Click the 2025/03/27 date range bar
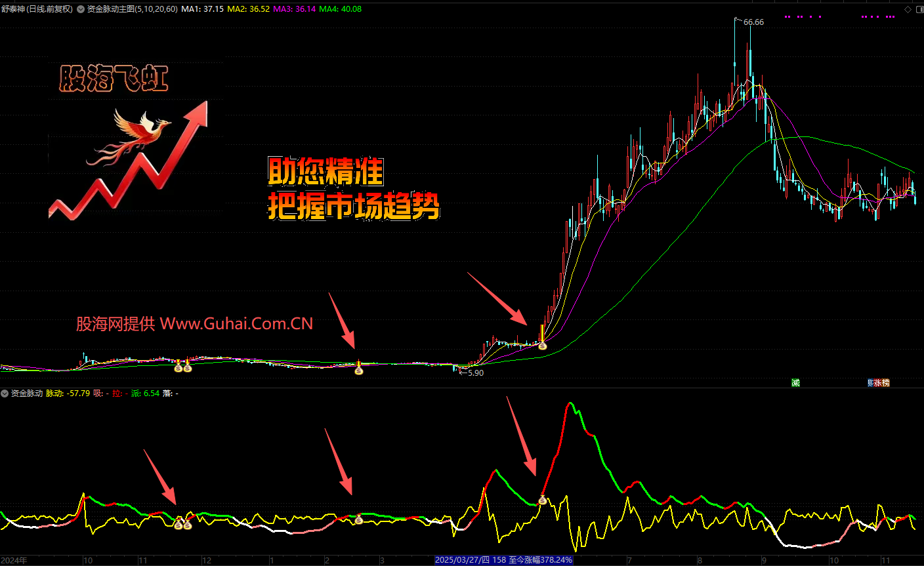 coord(503,560)
